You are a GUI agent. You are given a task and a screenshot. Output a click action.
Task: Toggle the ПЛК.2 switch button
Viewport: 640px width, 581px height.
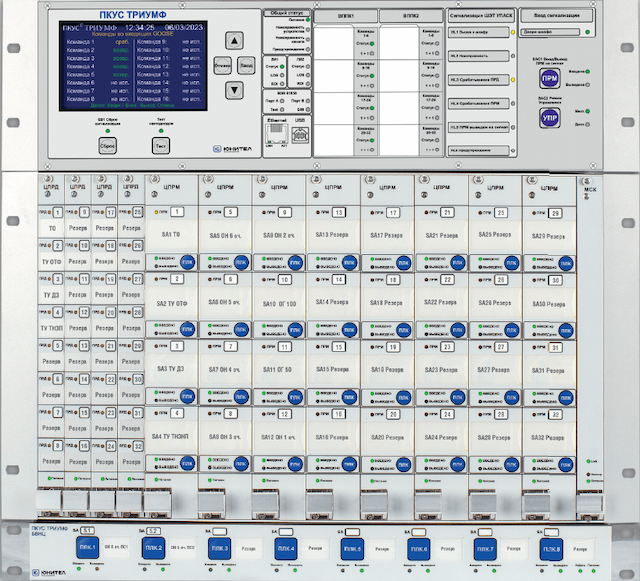point(153,549)
